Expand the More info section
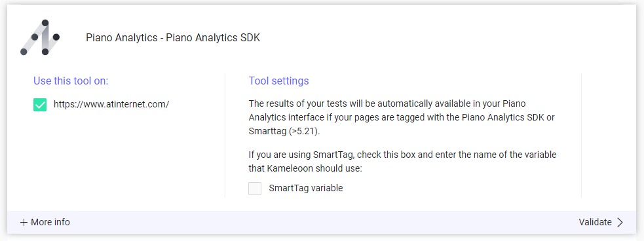644x241 pixels. point(45,223)
